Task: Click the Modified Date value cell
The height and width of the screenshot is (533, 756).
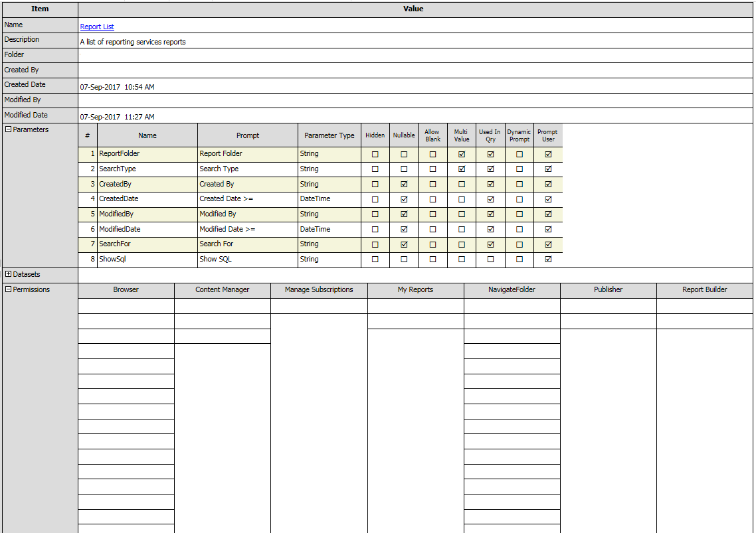Action: [x=266, y=117]
